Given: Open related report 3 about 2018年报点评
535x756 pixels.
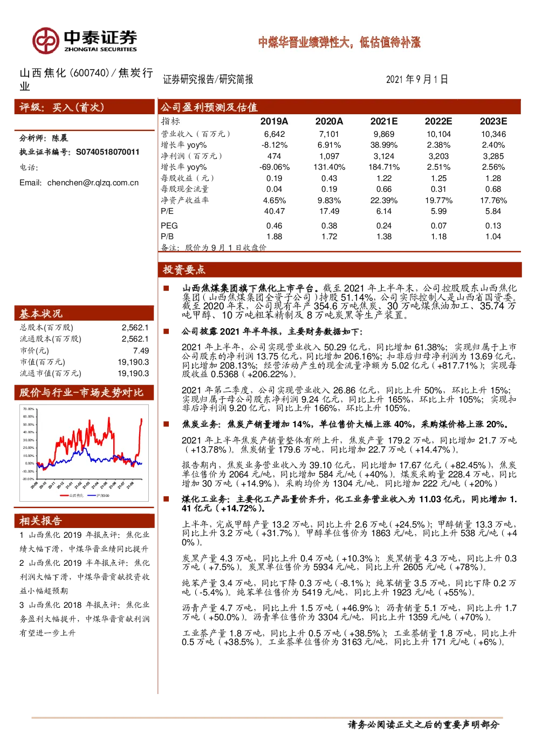Looking at the screenshot, I should click(84, 619).
